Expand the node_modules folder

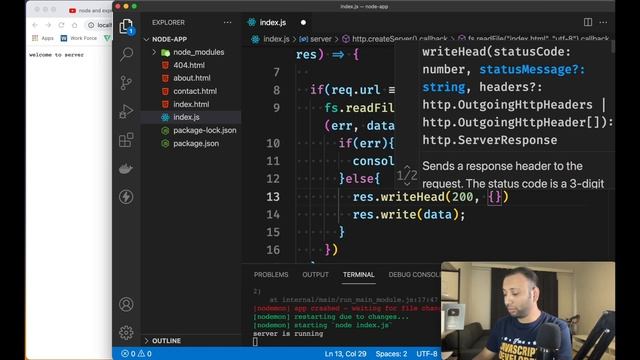154,52
